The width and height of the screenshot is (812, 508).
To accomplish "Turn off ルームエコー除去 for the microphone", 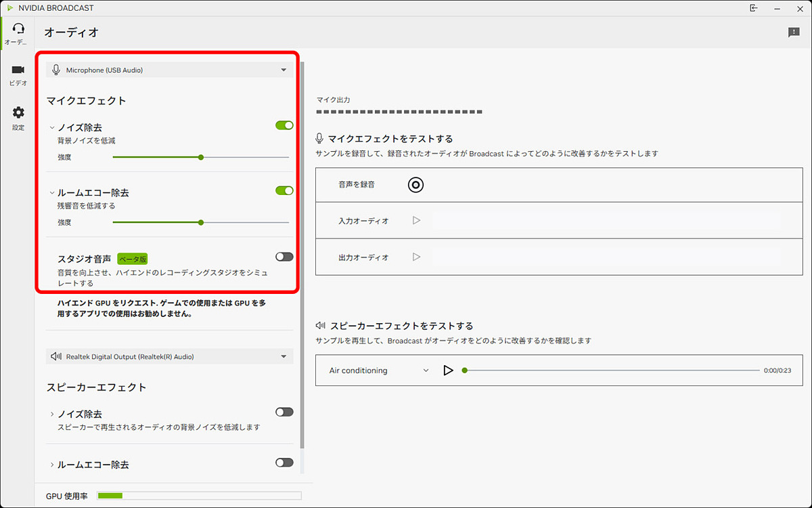I will (x=284, y=190).
